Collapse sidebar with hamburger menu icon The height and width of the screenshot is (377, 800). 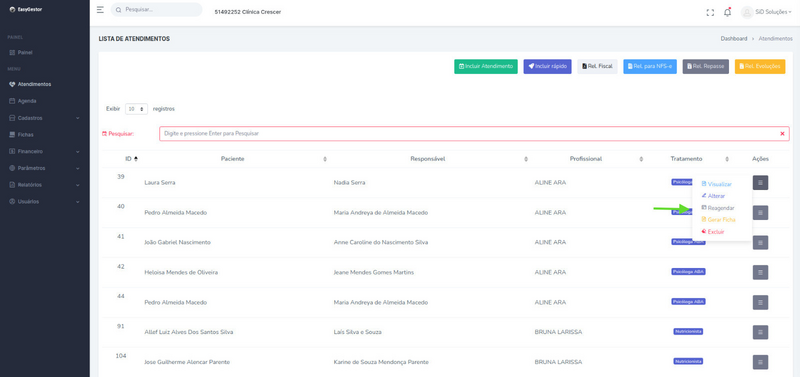[x=100, y=10]
